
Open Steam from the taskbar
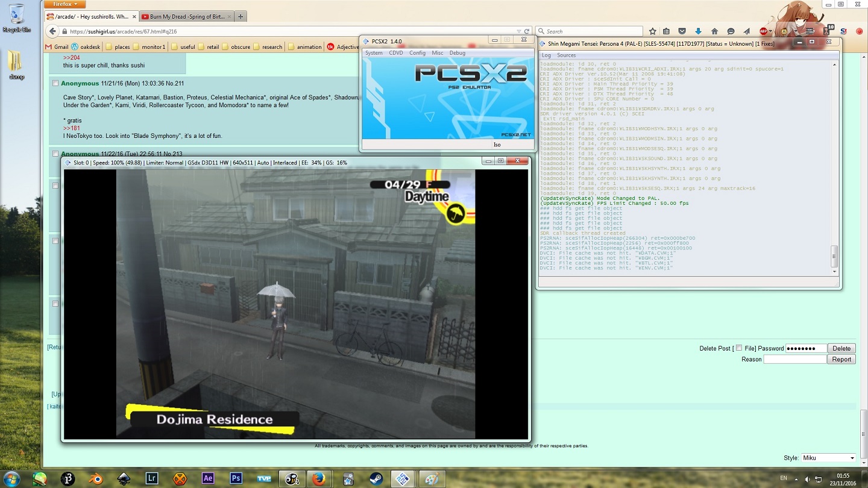point(375,478)
